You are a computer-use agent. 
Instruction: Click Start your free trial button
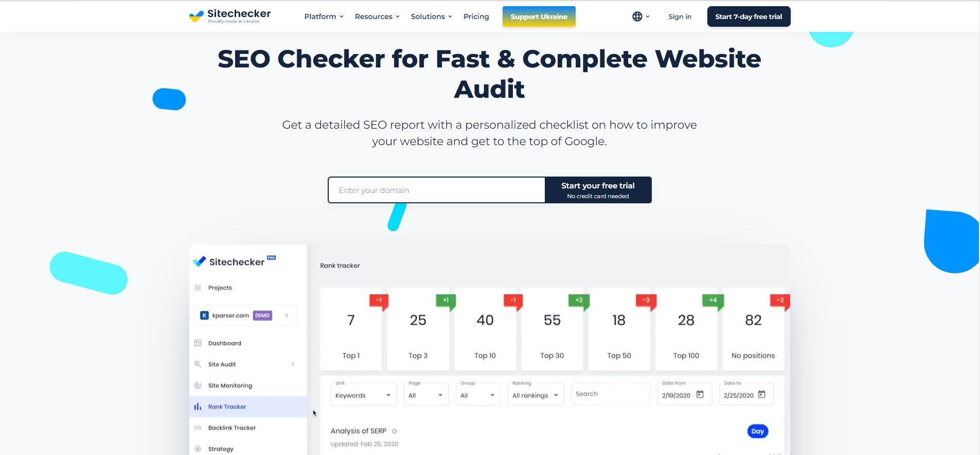pyautogui.click(x=598, y=190)
